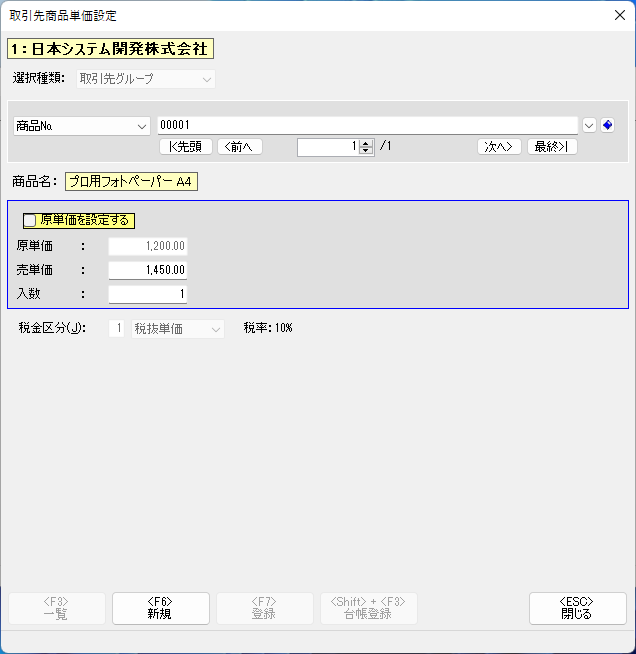The height and width of the screenshot is (654, 636).
Task: Click the F3 一覧 button
Action: pos(57,608)
